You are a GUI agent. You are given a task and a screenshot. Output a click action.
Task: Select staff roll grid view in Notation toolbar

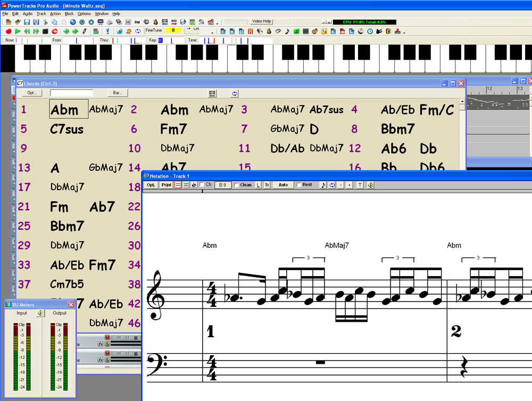pos(186,185)
